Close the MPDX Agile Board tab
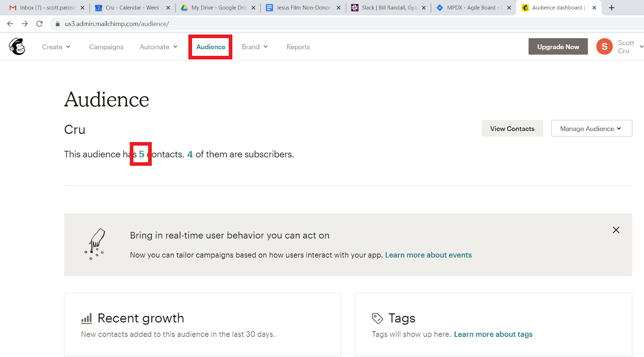 pos(509,8)
